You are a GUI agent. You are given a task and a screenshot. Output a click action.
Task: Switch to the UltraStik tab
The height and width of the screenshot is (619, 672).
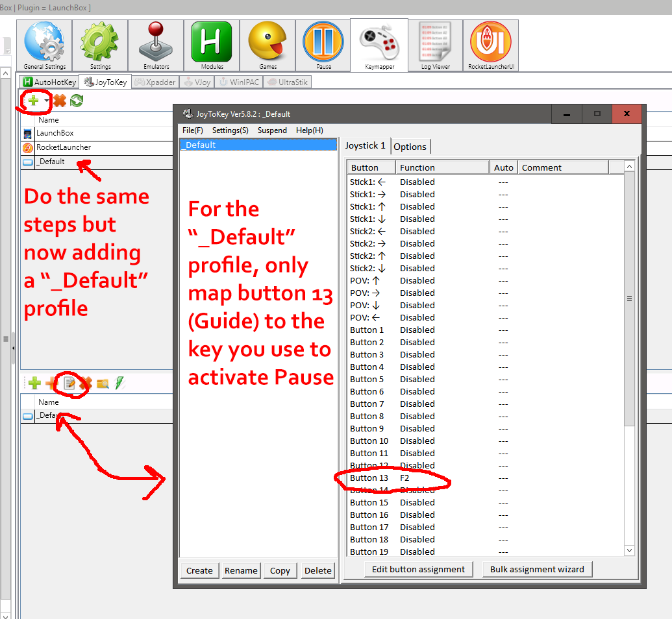(288, 82)
